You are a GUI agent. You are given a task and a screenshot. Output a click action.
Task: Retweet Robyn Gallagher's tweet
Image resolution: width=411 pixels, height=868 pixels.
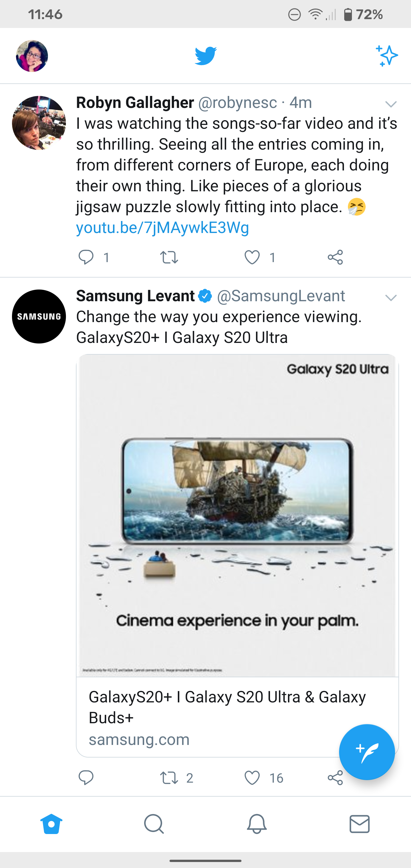(x=169, y=258)
